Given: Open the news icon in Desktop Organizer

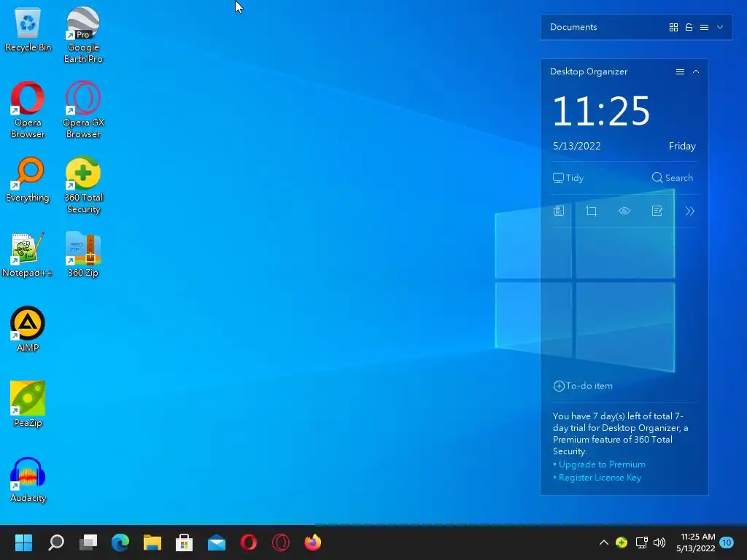Looking at the screenshot, I should pyautogui.click(x=559, y=211).
